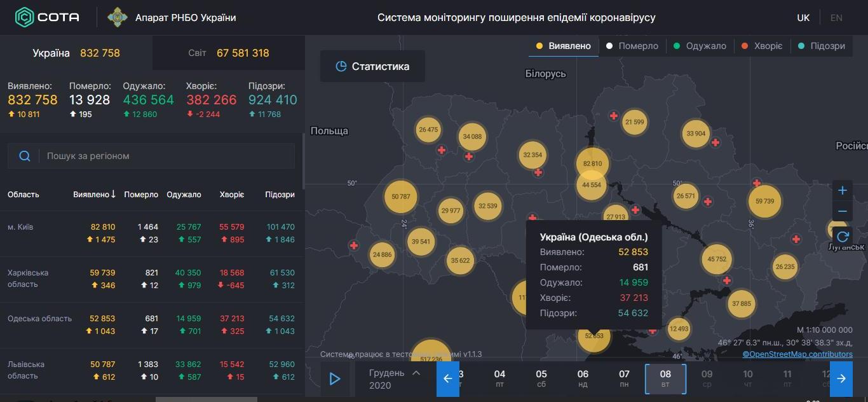Click the 59 739 Kharkiv map bubble

coord(764,201)
